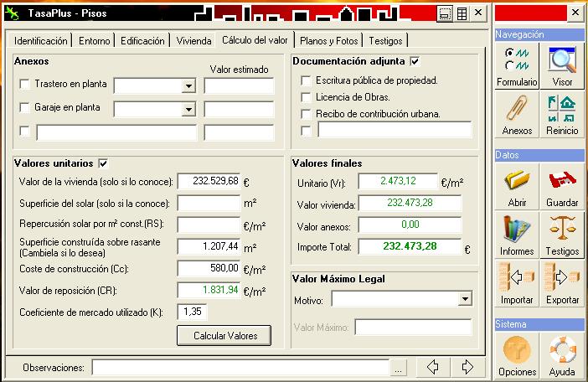Check Licencia de Obras
The image size is (588, 382).
click(306, 97)
